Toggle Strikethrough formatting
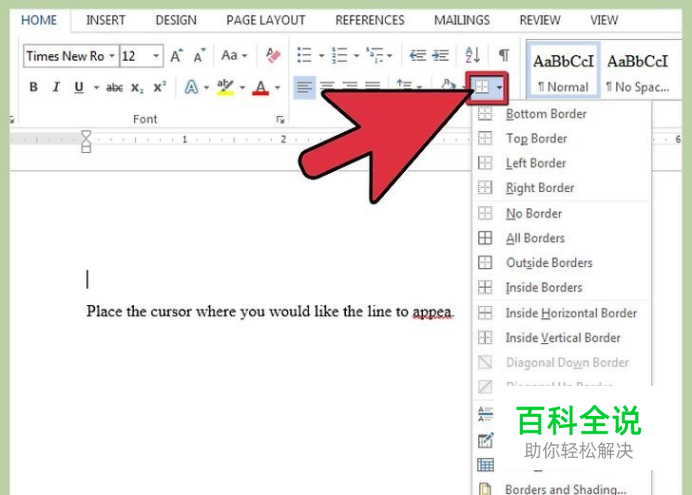 [114, 87]
